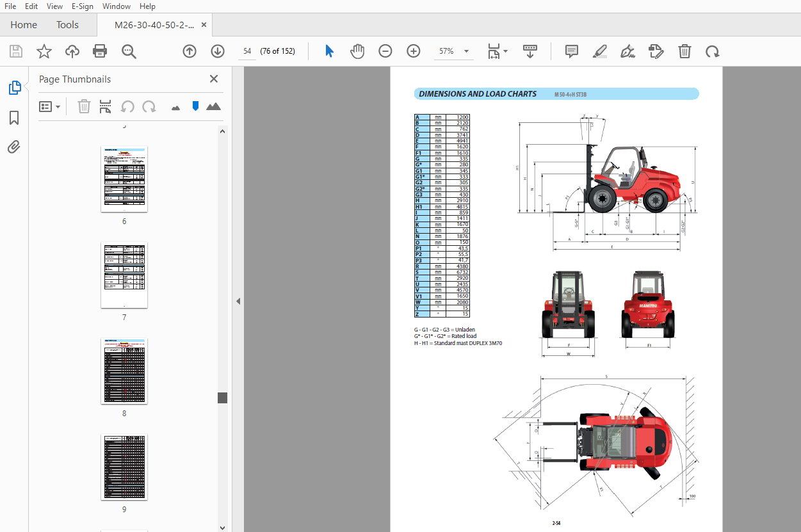Click the "2-54" page footer number
Image resolution: width=801 pixels, height=532 pixels.
point(556,523)
